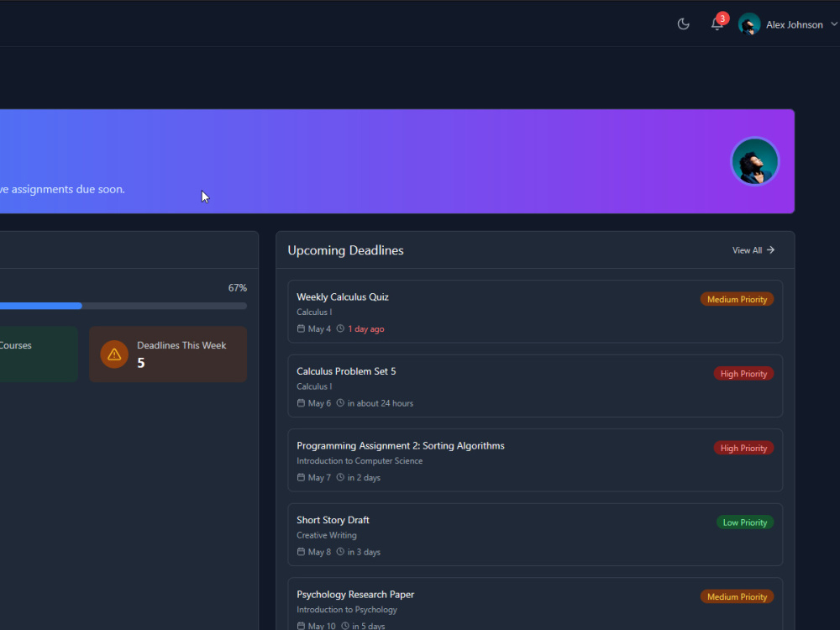
Task: Click 'Introduction to Computer Science' course label
Action: (360, 460)
